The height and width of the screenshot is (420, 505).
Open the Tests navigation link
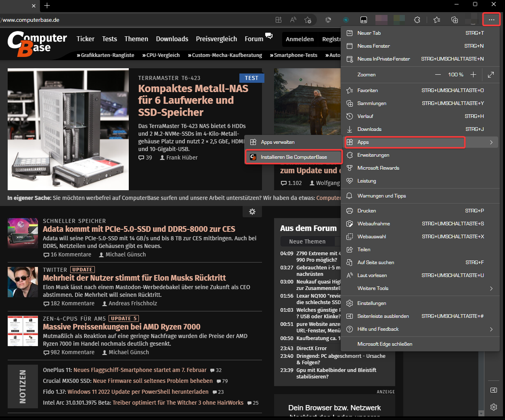pyautogui.click(x=109, y=39)
